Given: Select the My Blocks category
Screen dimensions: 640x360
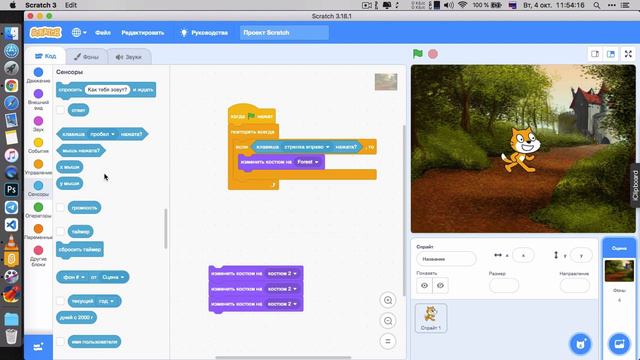Looking at the screenshot, I should click(x=38, y=256).
